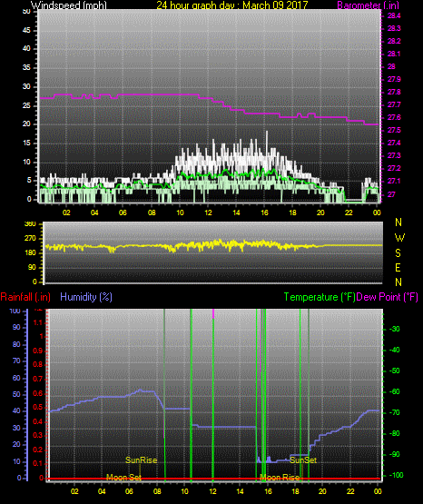This screenshot has height=504, width=423.
Task: Click compass letter "E" beside wind direction graph
Action: click(x=398, y=267)
